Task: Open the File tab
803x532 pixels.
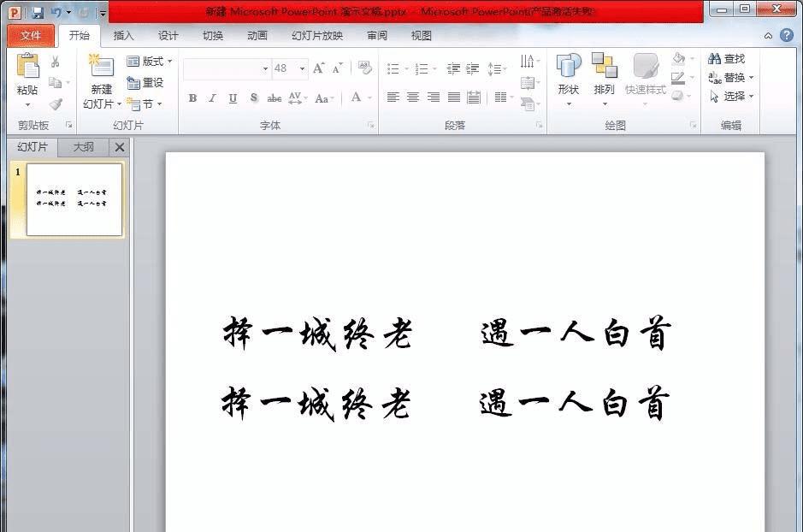Action: coord(31,35)
